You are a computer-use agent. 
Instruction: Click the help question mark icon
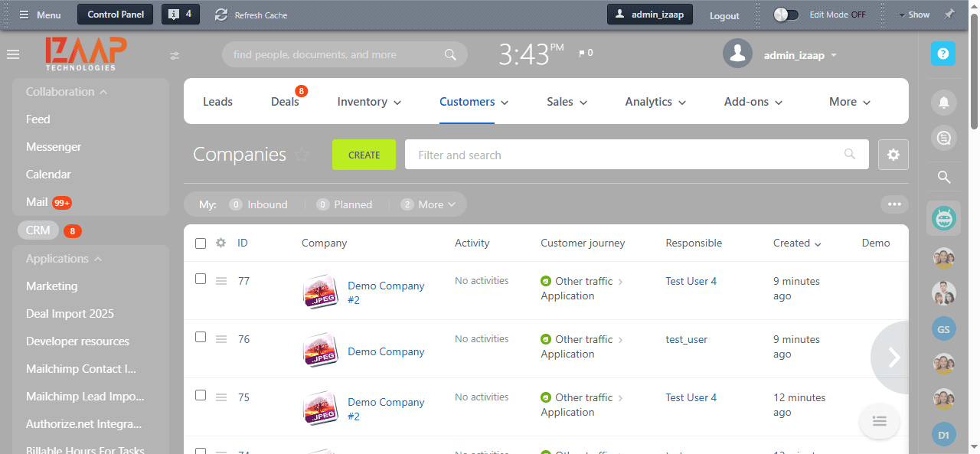(x=943, y=53)
